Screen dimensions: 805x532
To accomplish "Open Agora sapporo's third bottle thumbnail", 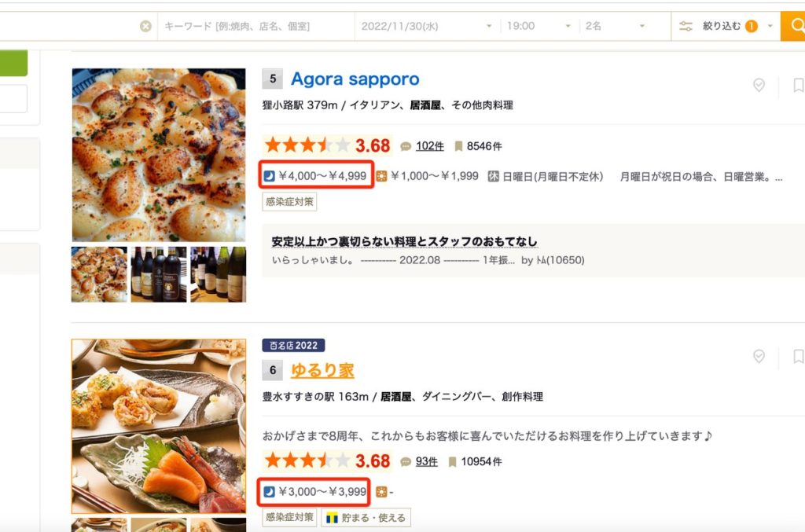I will (x=219, y=274).
